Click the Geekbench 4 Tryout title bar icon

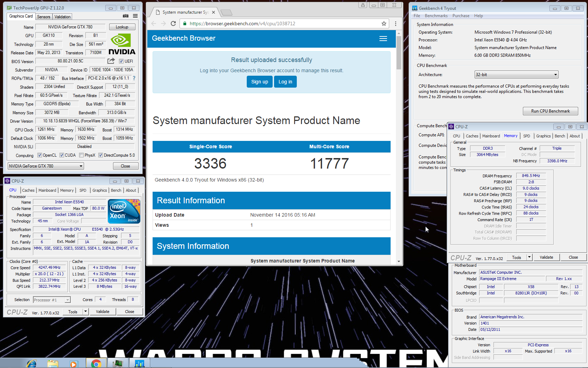(x=415, y=8)
